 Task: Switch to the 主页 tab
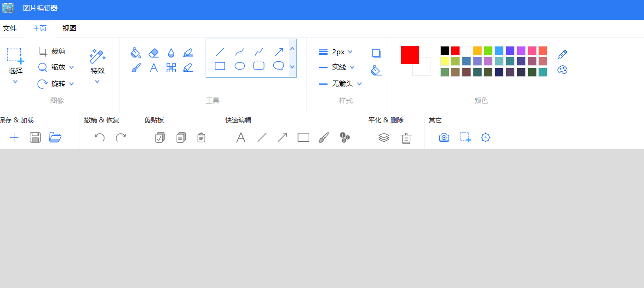tap(40, 29)
